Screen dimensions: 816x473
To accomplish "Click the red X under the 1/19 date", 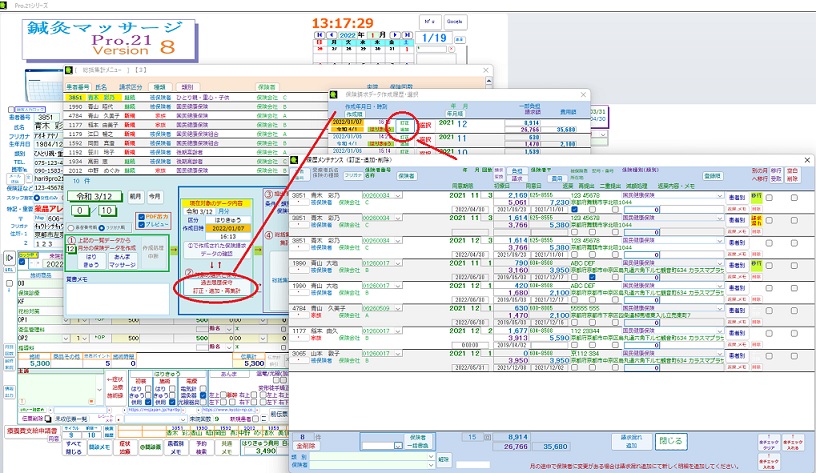I will [451, 49].
